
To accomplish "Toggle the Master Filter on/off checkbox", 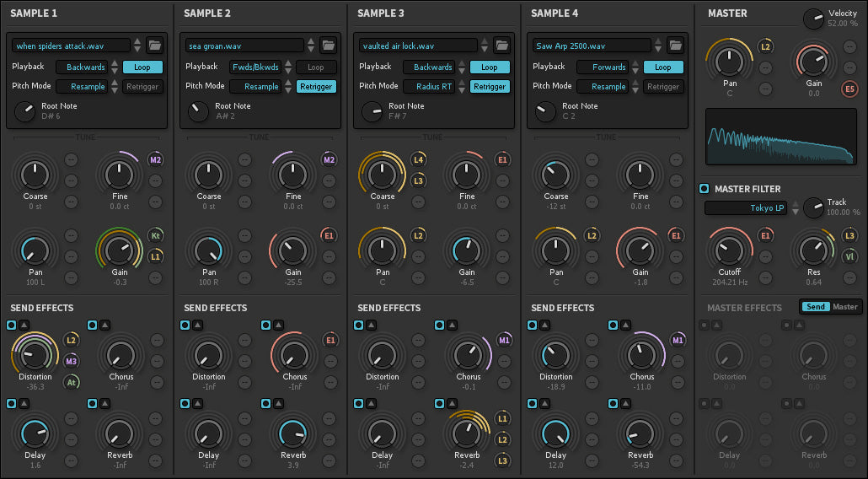I will [705, 189].
